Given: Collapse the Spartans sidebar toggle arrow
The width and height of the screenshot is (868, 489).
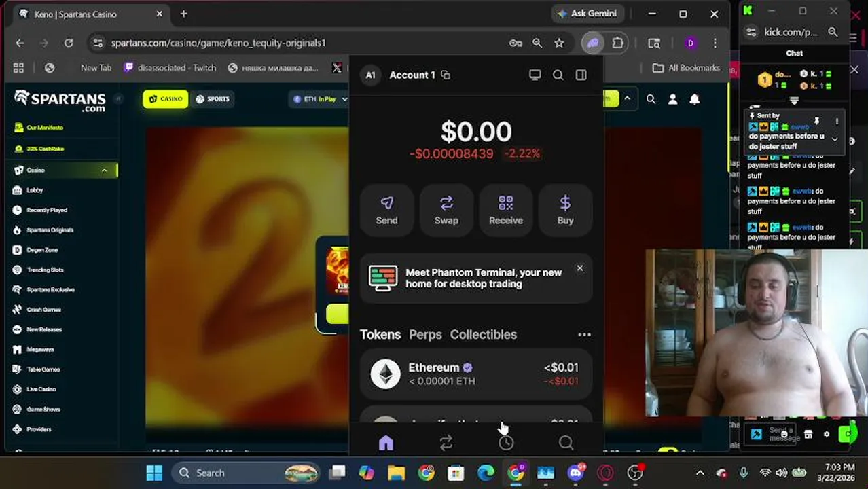Looking at the screenshot, I should coord(117,99).
